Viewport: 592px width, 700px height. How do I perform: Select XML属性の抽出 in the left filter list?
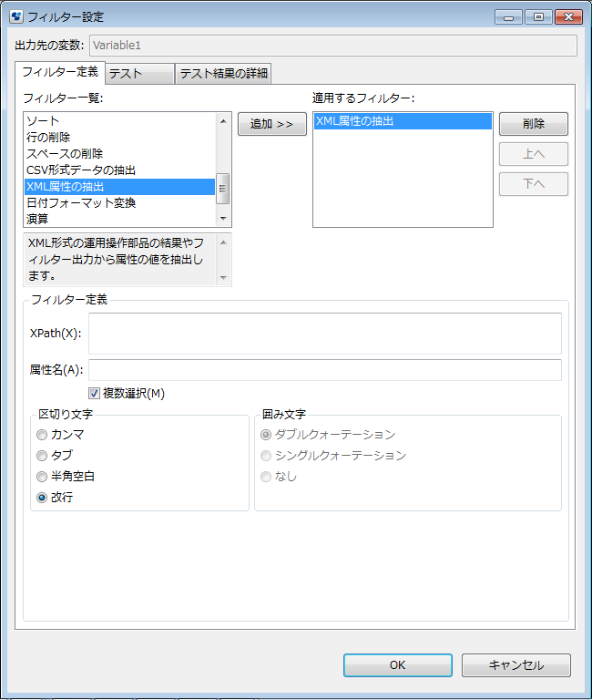coord(119,187)
